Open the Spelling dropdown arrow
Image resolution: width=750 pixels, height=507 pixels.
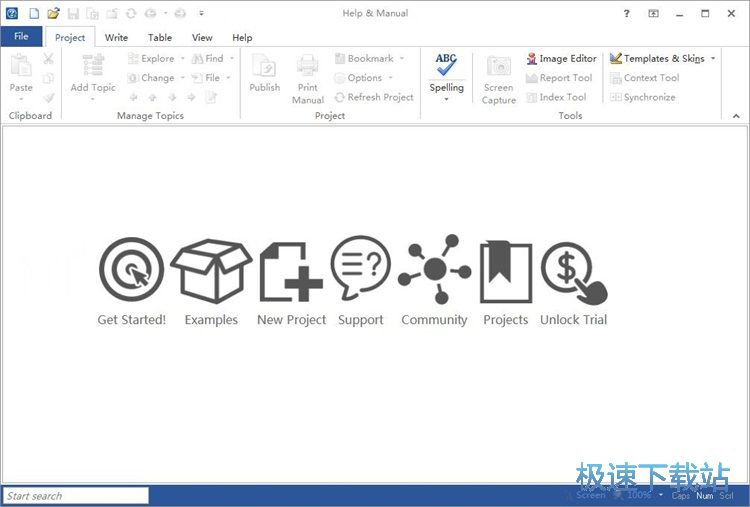tap(446, 99)
